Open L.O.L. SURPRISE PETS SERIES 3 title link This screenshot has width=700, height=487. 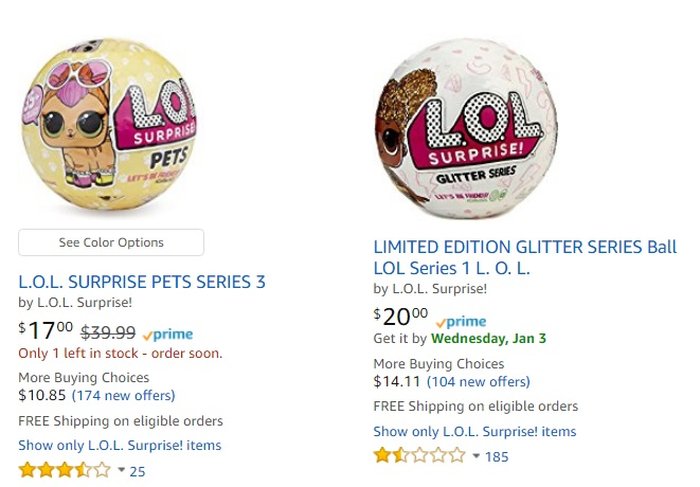coord(142,282)
